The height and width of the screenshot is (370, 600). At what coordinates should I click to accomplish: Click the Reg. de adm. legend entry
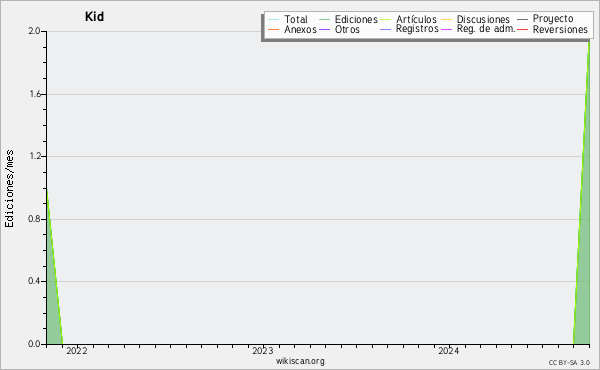point(478,29)
